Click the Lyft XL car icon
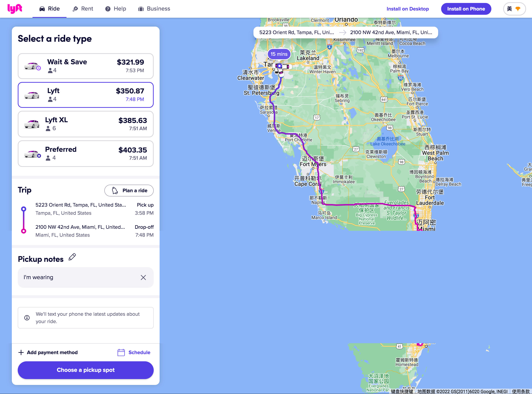 coord(32,124)
